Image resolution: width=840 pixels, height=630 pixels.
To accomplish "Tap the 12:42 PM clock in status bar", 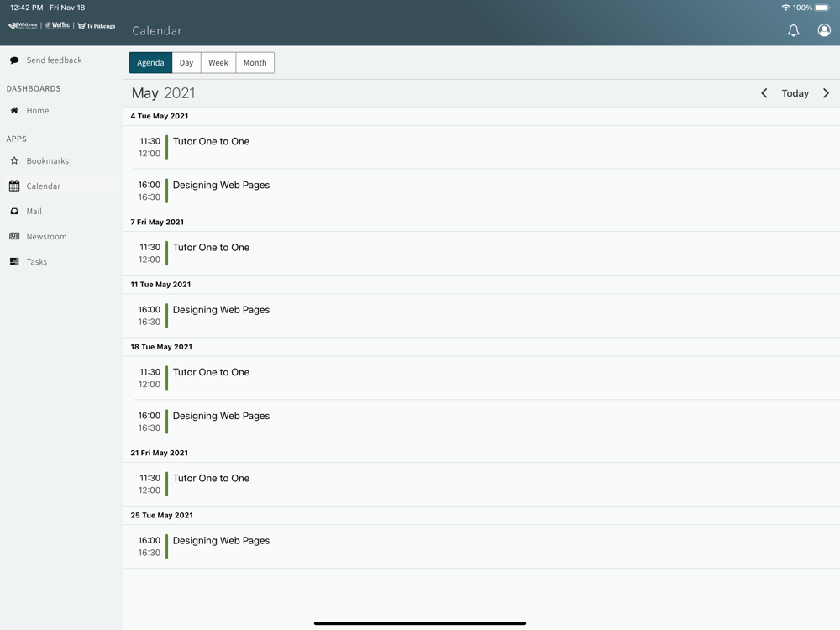I will pyautogui.click(x=26, y=8).
